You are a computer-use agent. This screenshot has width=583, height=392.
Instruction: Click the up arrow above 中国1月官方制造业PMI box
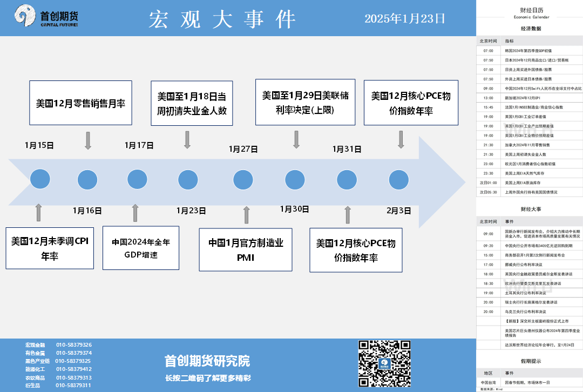pyautogui.click(x=247, y=214)
